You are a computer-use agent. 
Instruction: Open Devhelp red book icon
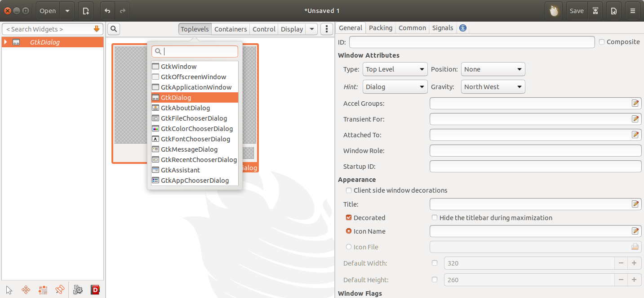pos(95,290)
